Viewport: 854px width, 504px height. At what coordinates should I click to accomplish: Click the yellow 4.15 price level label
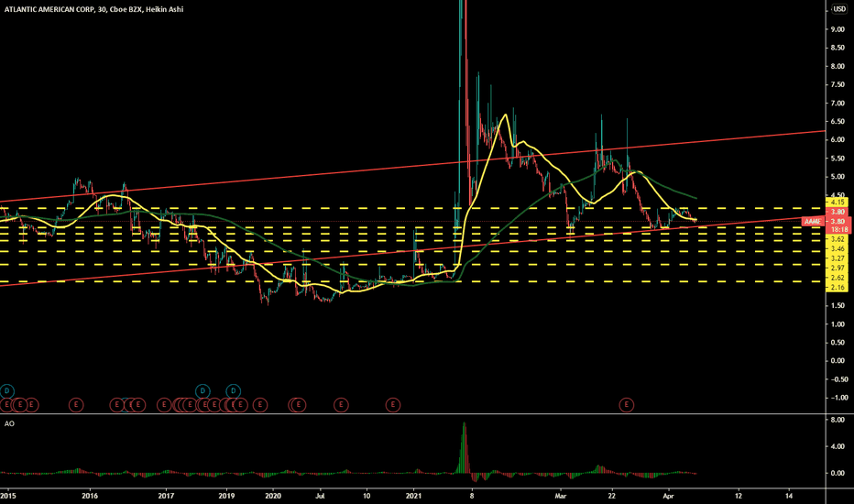[x=838, y=203]
